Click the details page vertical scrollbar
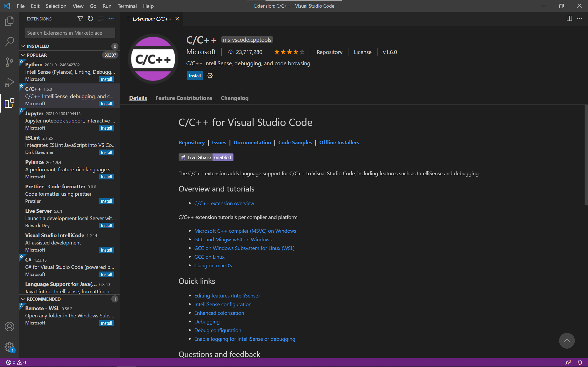 point(586,155)
